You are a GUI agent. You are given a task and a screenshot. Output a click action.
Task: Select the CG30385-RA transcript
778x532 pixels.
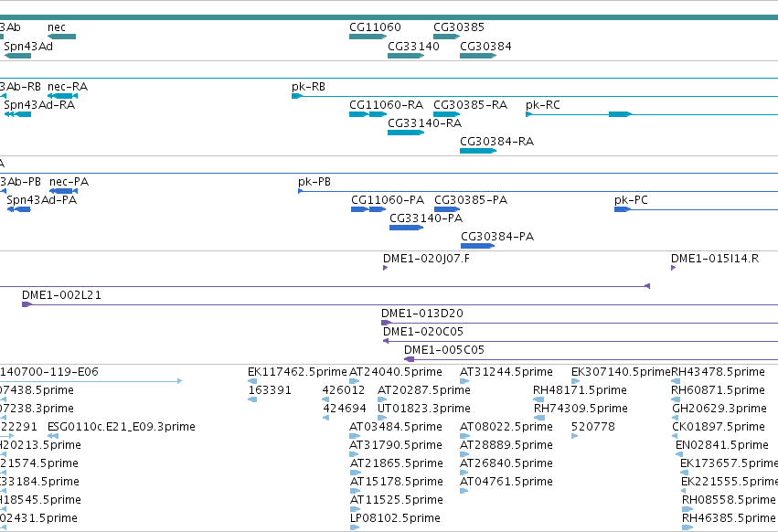(x=446, y=114)
